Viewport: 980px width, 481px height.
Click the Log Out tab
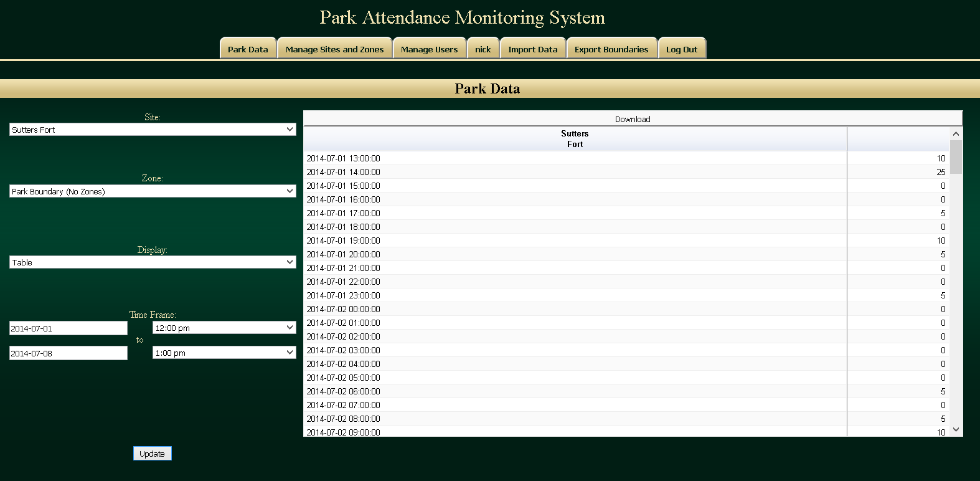[x=682, y=49]
